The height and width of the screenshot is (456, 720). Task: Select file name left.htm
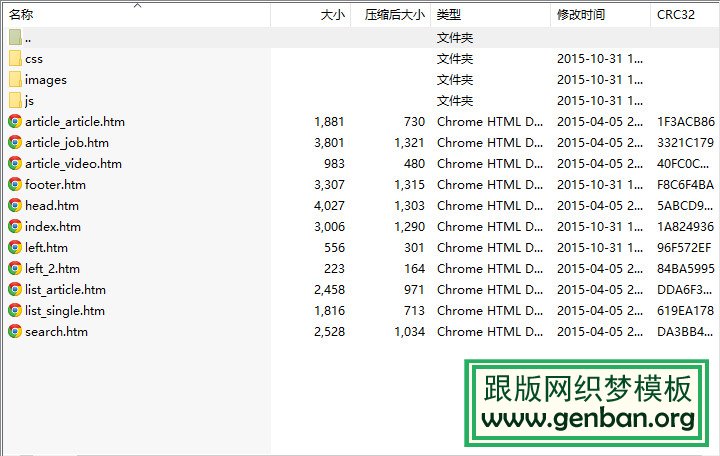[46, 248]
